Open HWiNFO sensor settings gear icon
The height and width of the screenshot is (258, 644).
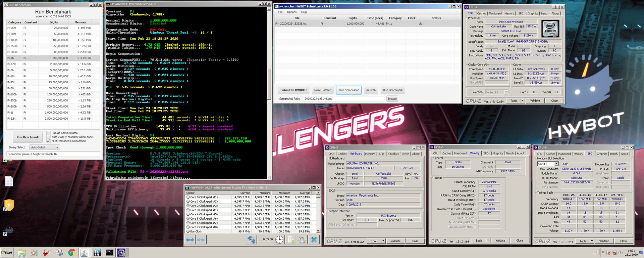[x=302, y=240]
